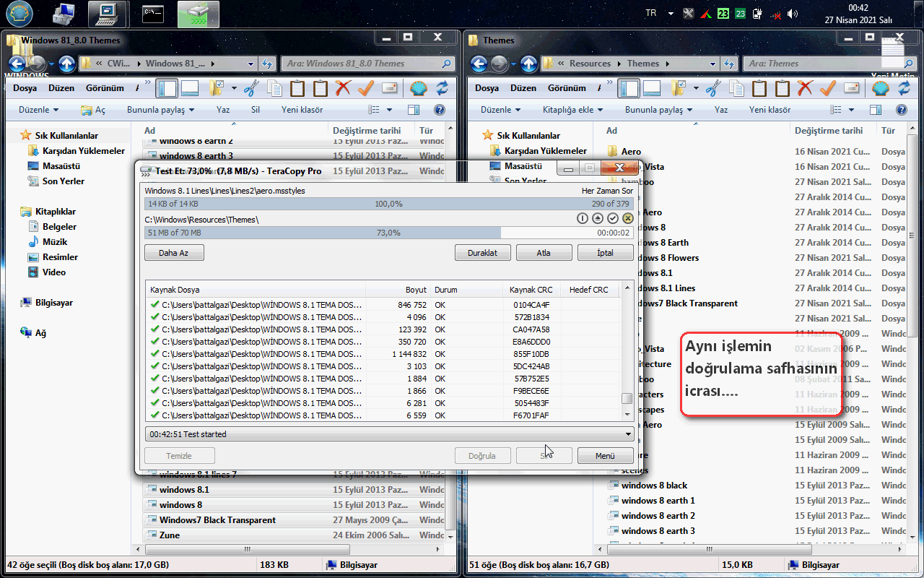Image resolution: width=924 pixels, height=578 pixels.
Task: Click the volume speaker tray icon
Action: (x=793, y=13)
